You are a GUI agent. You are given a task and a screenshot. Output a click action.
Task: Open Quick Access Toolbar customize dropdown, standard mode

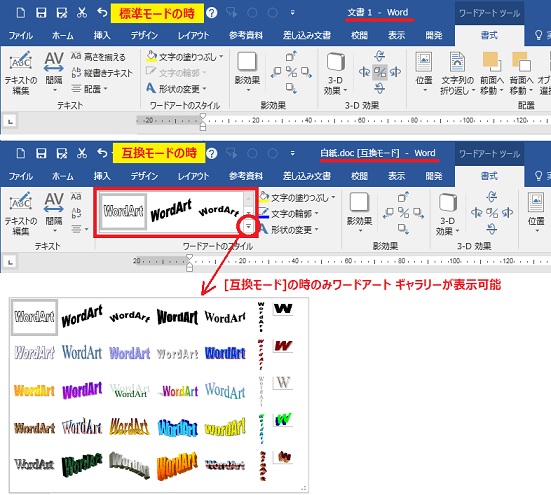[292, 13]
